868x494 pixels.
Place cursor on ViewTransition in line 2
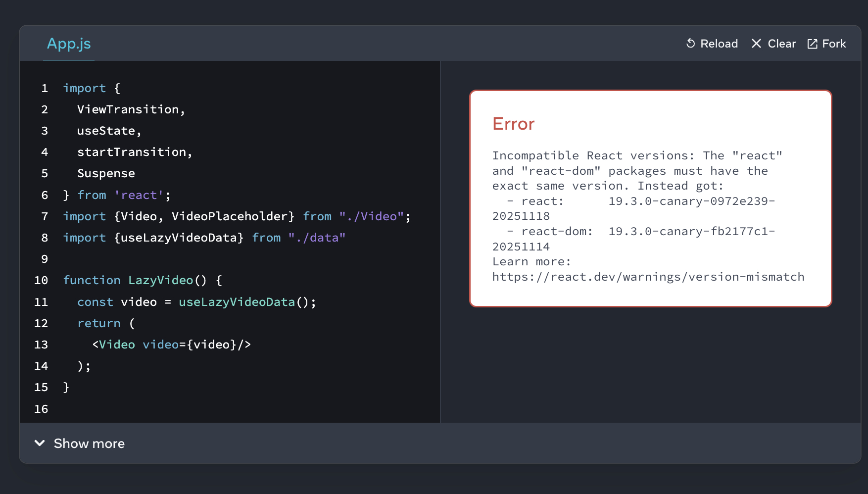[128, 109]
